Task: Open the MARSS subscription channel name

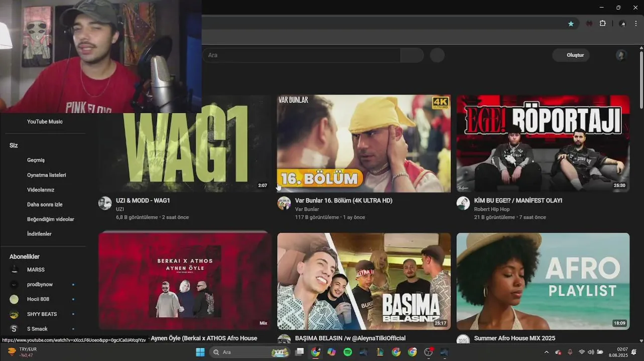Action: tap(36, 270)
